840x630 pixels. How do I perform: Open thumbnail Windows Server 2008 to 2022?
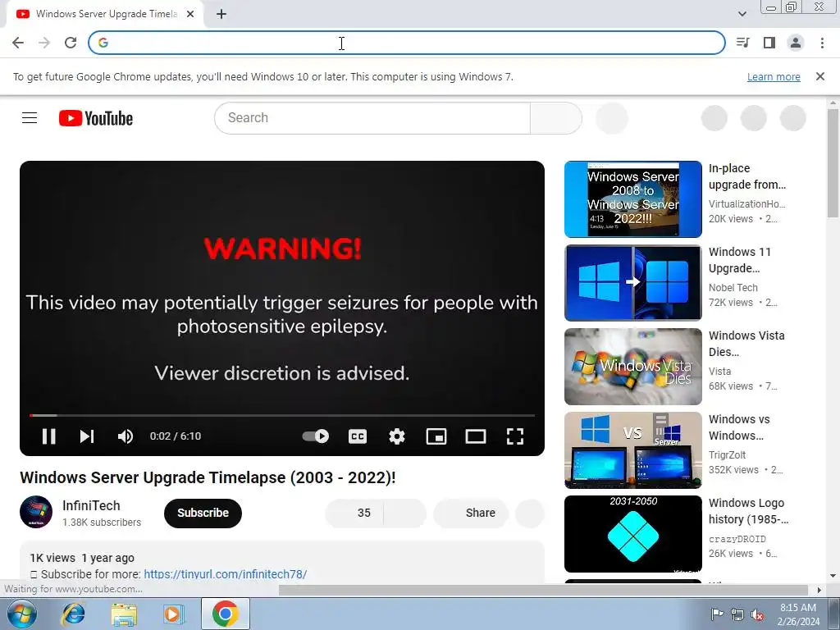point(632,199)
